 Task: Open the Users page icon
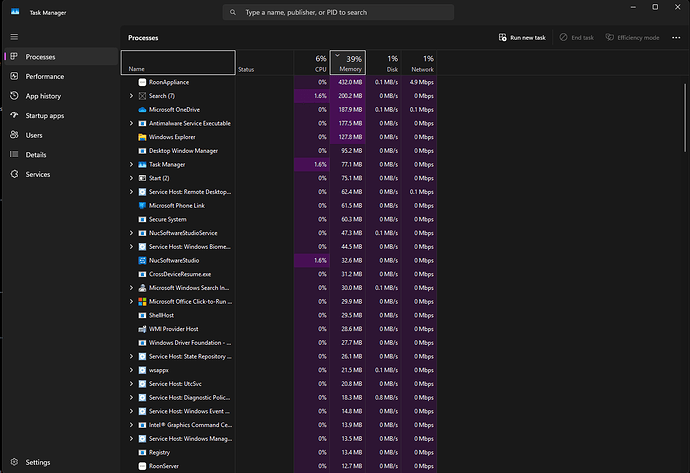pos(14,135)
